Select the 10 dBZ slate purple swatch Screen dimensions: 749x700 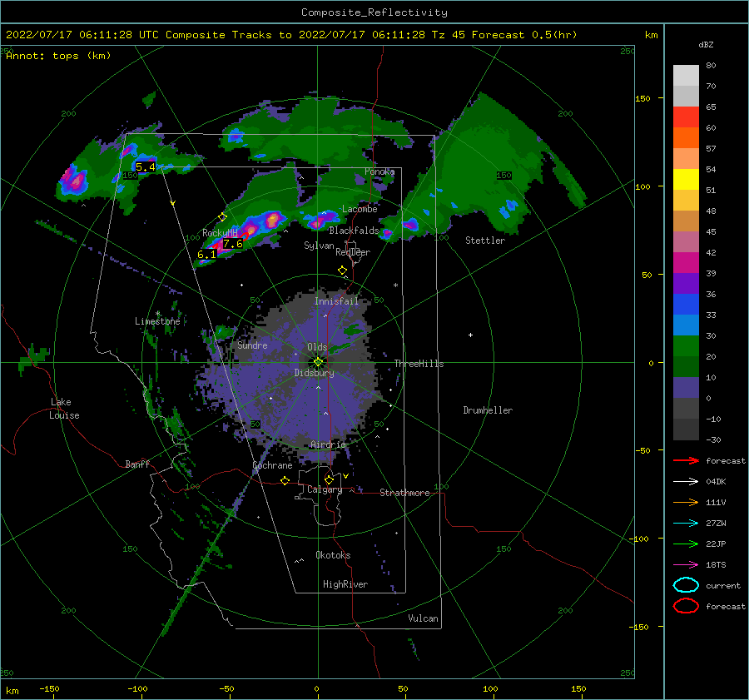pos(686,388)
